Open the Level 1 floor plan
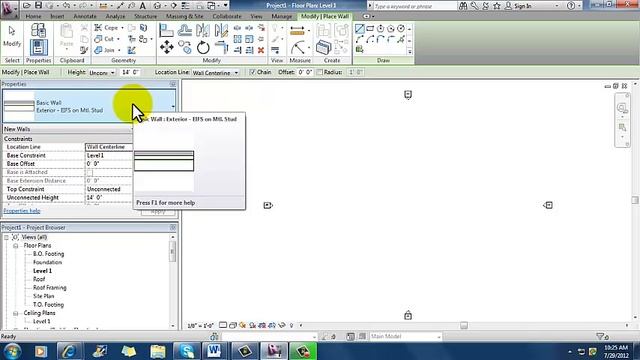Image resolution: width=640 pixels, height=360 pixels. tap(42, 271)
